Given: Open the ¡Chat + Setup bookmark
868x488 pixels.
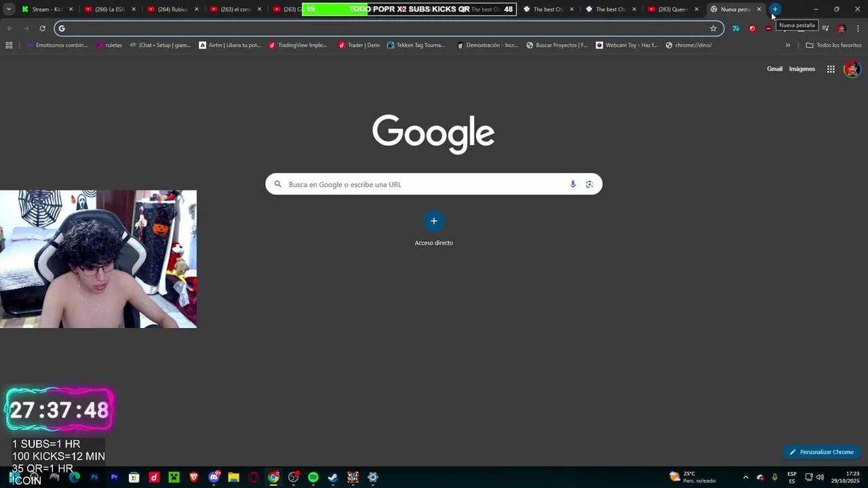Looking at the screenshot, I should pyautogui.click(x=160, y=45).
